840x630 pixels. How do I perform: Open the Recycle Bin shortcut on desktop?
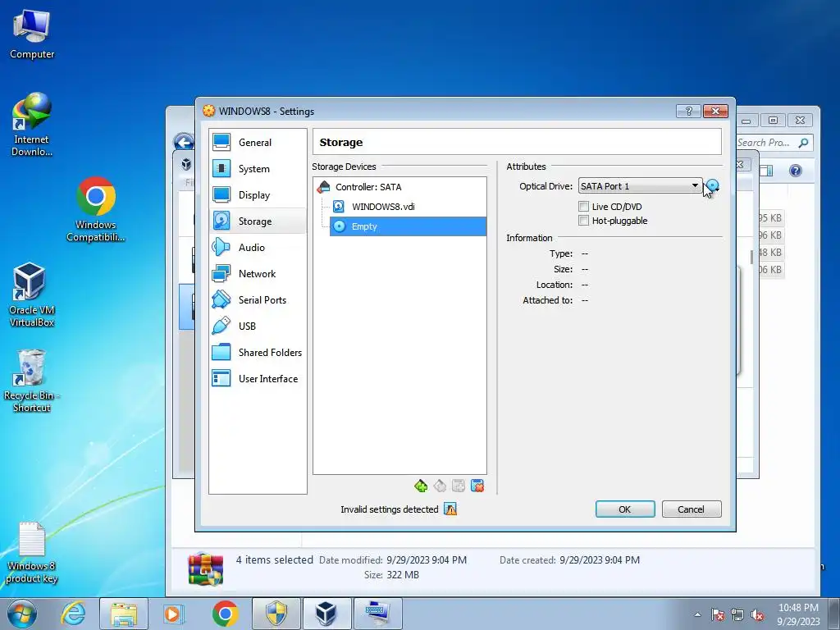(32, 381)
